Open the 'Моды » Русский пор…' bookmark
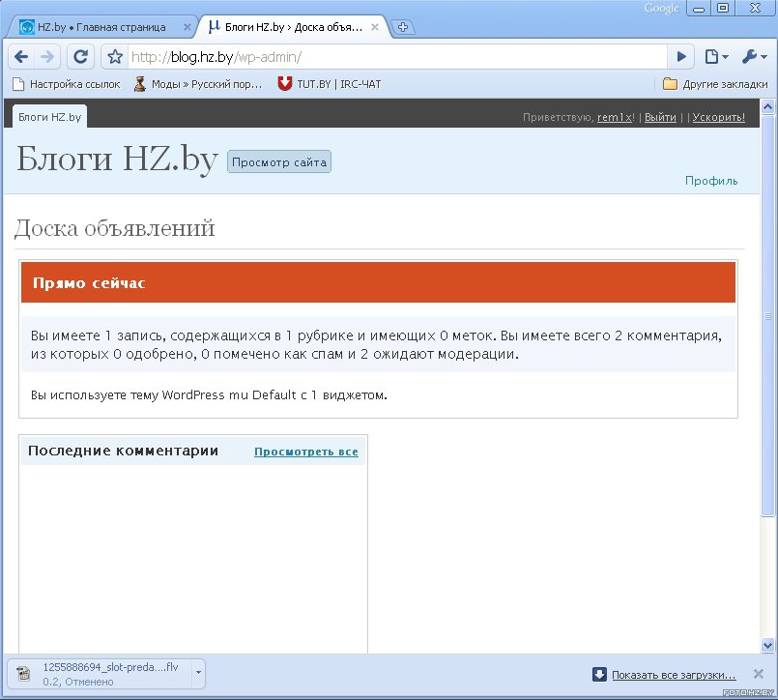The width and height of the screenshot is (778, 700). [198, 84]
